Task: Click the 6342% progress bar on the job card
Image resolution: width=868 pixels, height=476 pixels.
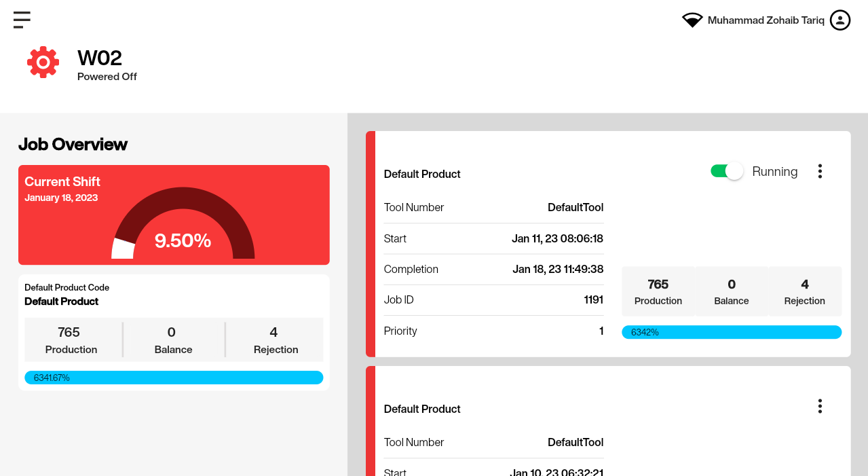Action: tap(732, 332)
